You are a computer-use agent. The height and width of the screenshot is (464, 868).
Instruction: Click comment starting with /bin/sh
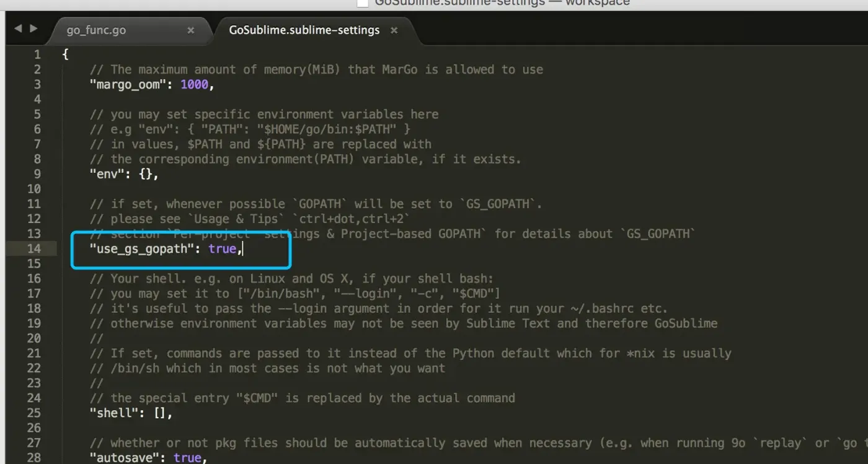pos(267,369)
